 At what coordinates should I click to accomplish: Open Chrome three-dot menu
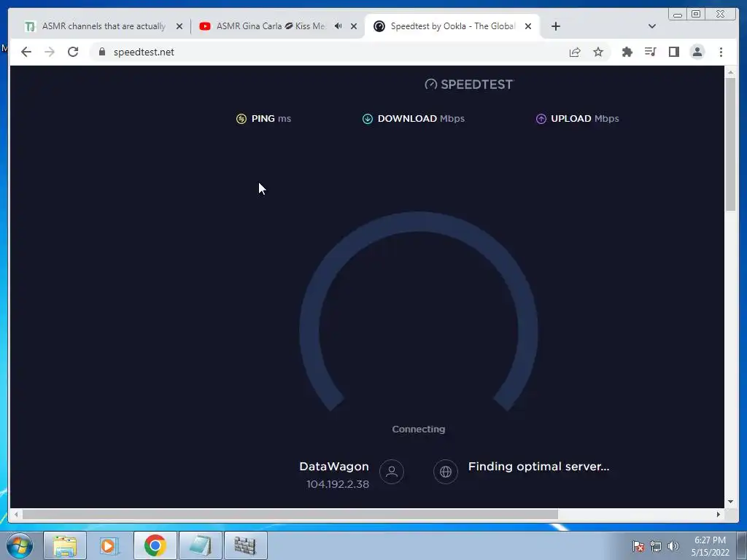[721, 52]
